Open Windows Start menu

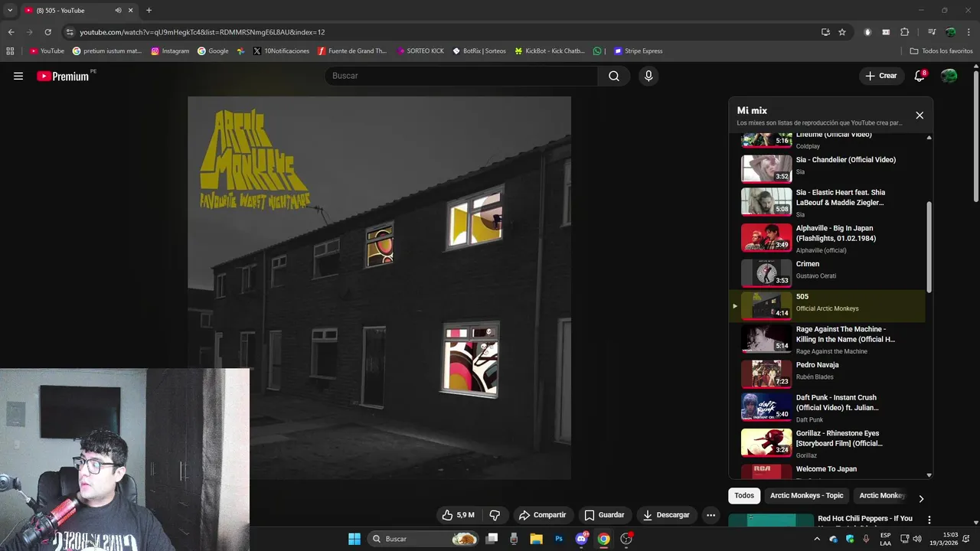[354, 539]
